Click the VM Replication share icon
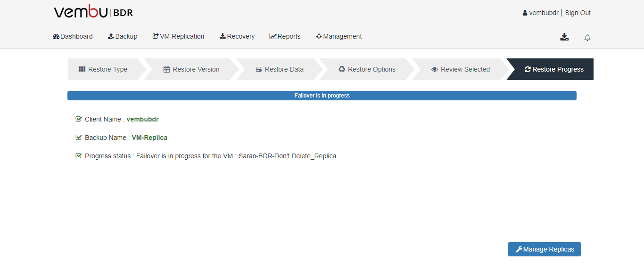The image size is (644, 268). pyautogui.click(x=156, y=36)
